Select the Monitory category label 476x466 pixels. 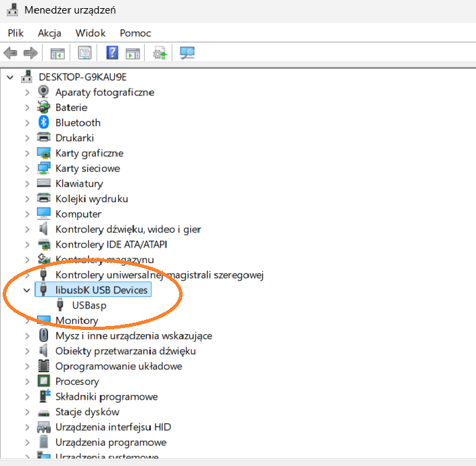pyautogui.click(x=77, y=321)
